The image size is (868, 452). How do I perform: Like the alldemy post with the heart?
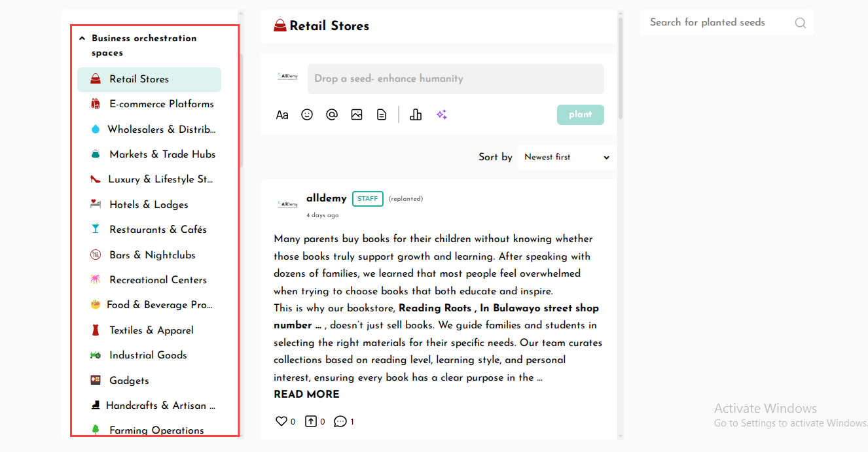(x=281, y=421)
